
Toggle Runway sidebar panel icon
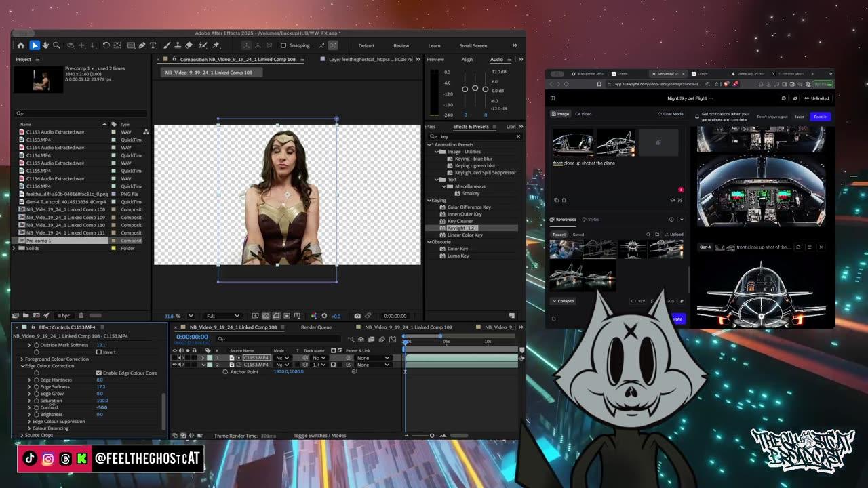553,98
